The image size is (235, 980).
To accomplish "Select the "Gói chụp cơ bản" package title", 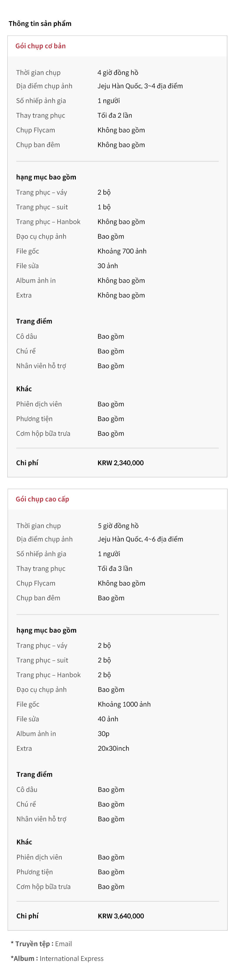I will click(40, 46).
